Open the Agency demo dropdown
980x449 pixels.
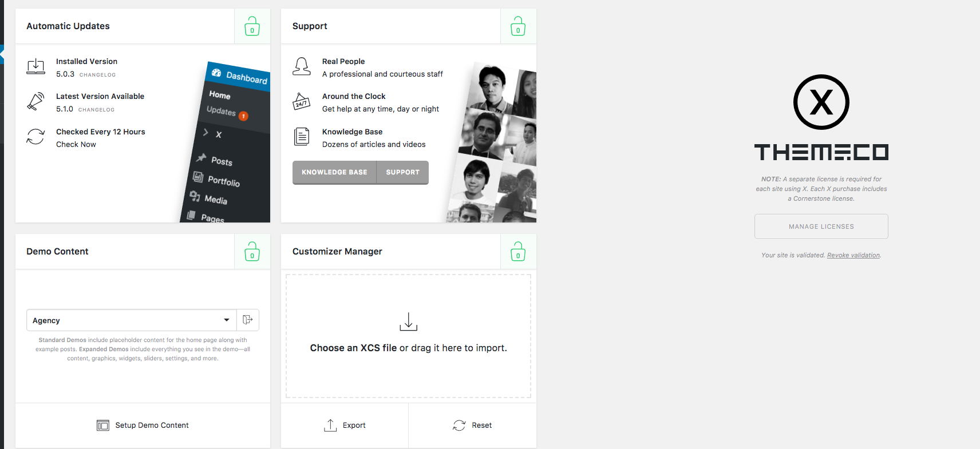pyautogui.click(x=131, y=320)
